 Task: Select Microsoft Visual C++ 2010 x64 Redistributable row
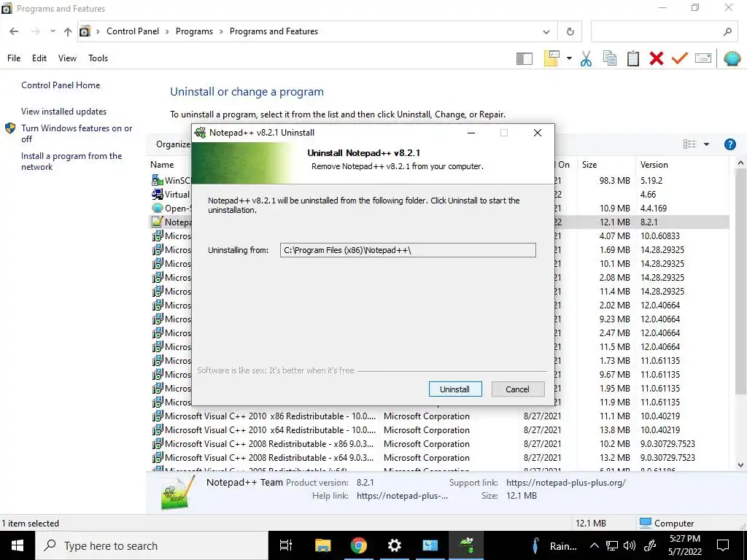[x=439, y=430]
